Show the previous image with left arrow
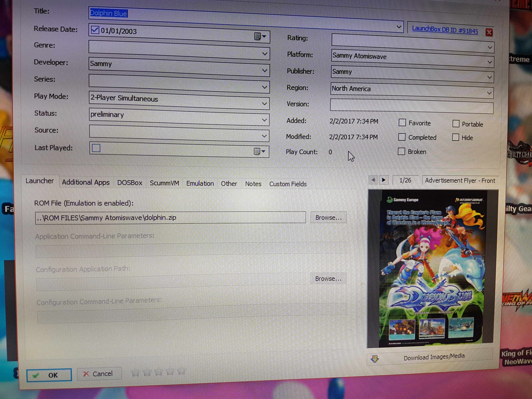Image resolution: width=532 pixels, height=399 pixels. 373,180
